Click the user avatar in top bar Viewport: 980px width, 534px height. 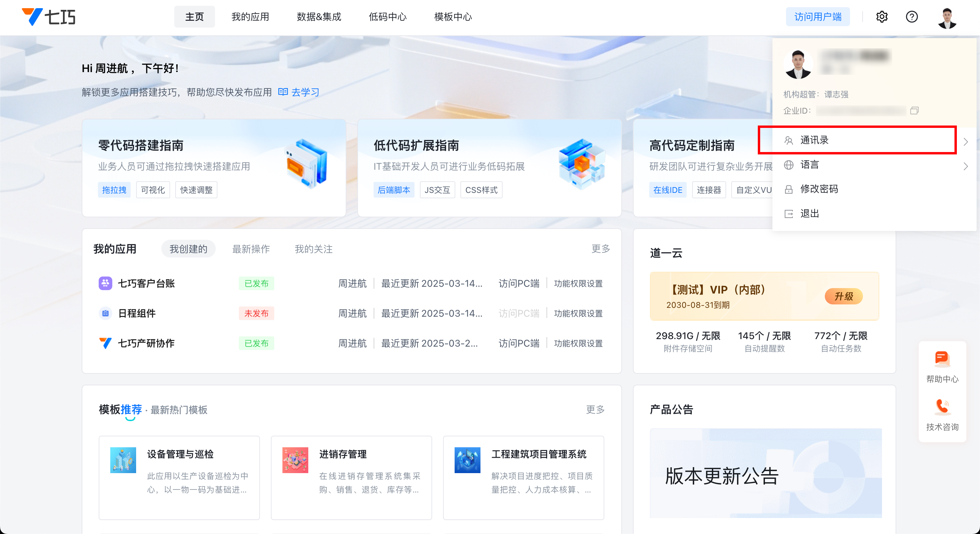click(947, 17)
